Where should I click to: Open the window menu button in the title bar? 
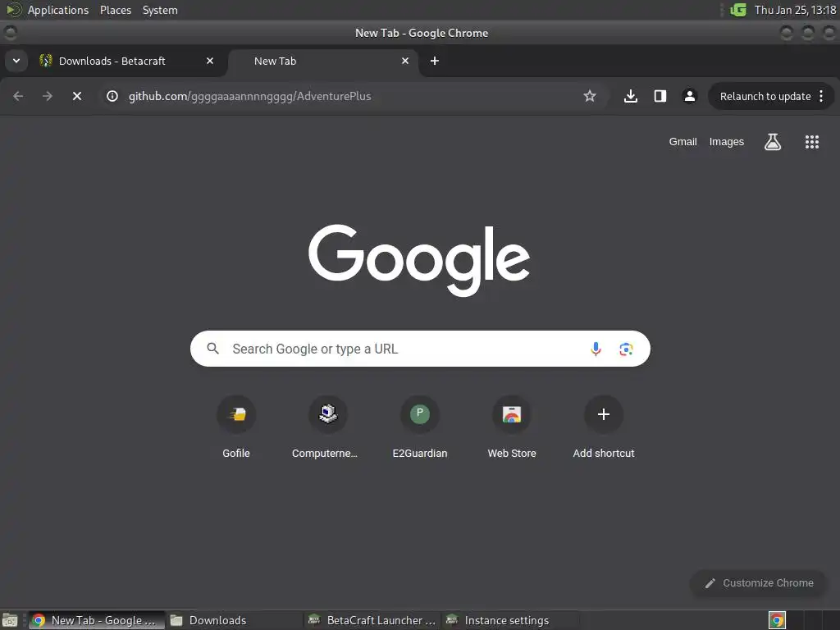point(10,33)
